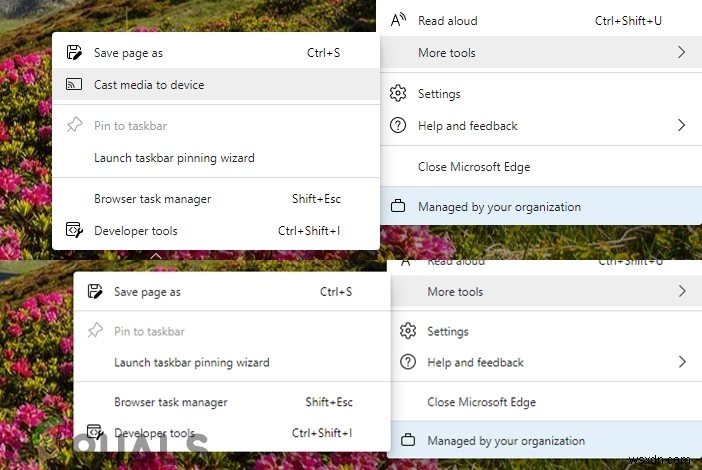Screen dimensions: 702x470
Task: Select Pin to taskbar in lower submenu
Action: pyautogui.click(x=149, y=331)
